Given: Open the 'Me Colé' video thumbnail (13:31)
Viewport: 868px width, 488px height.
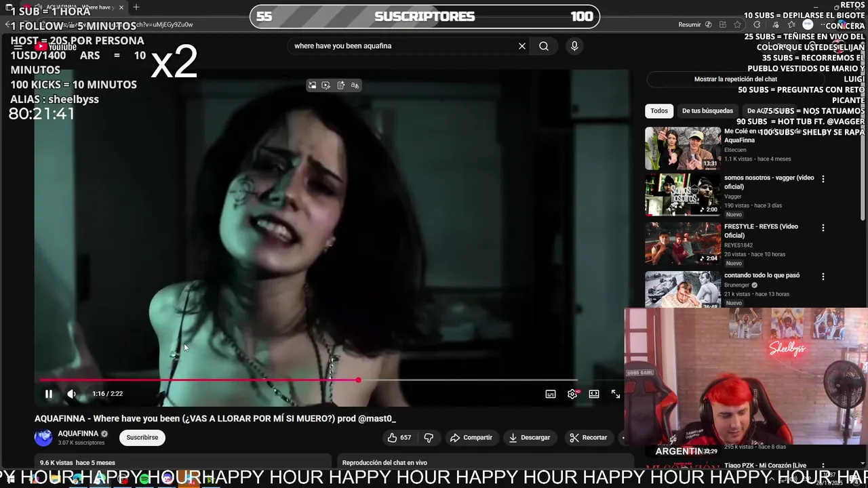Looking at the screenshot, I should 683,148.
